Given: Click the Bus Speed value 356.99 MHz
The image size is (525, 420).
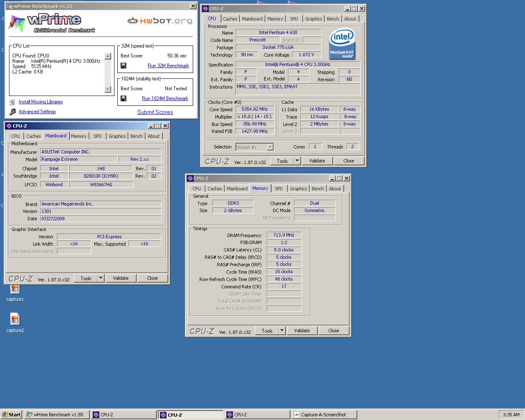Looking at the screenshot, I should 254,124.
